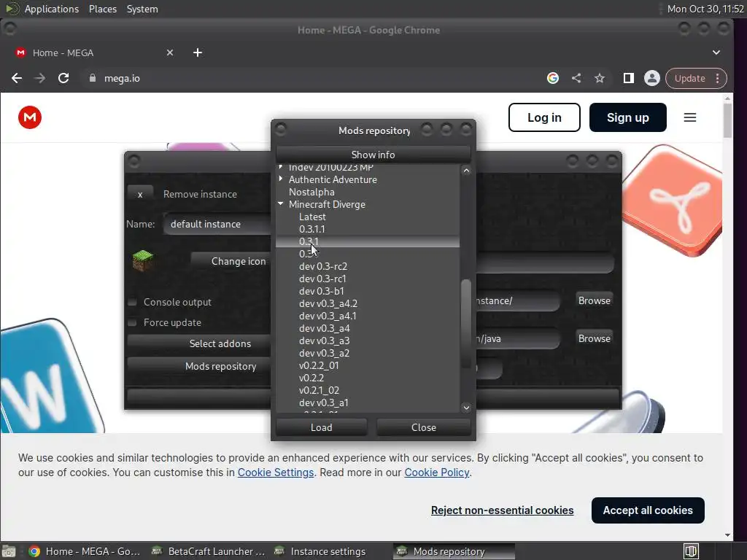Click the x remove instance button
This screenshot has height=560, width=747.
pos(140,194)
